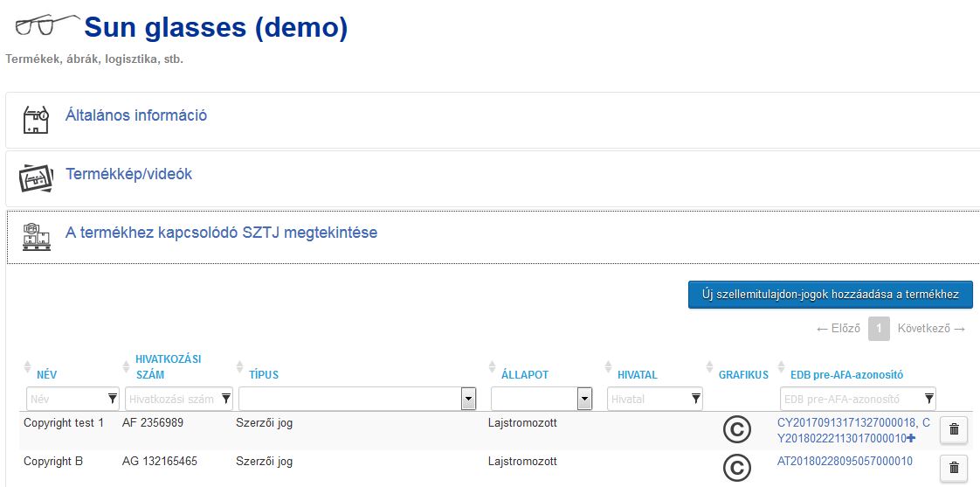The width and height of the screenshot is (980, 487).
Task: Click the Sun glasses (demo) title
Action: point(216,28)
